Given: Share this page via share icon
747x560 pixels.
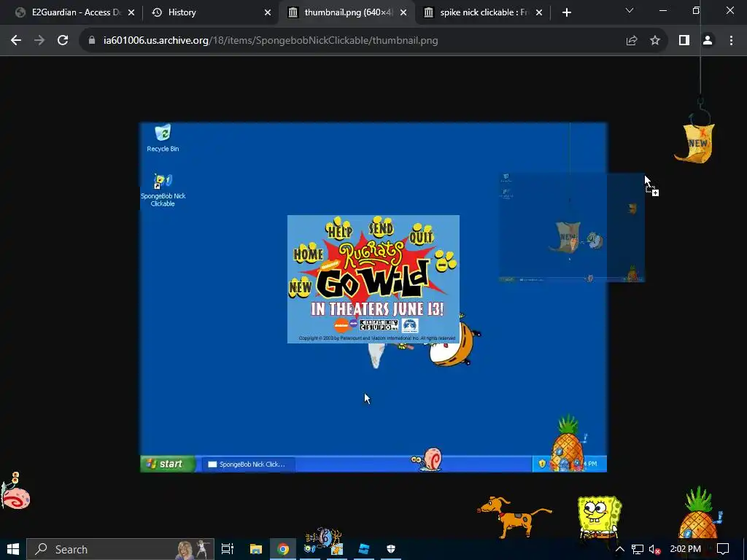Looking at the screenshot, I should coord(632,41).
